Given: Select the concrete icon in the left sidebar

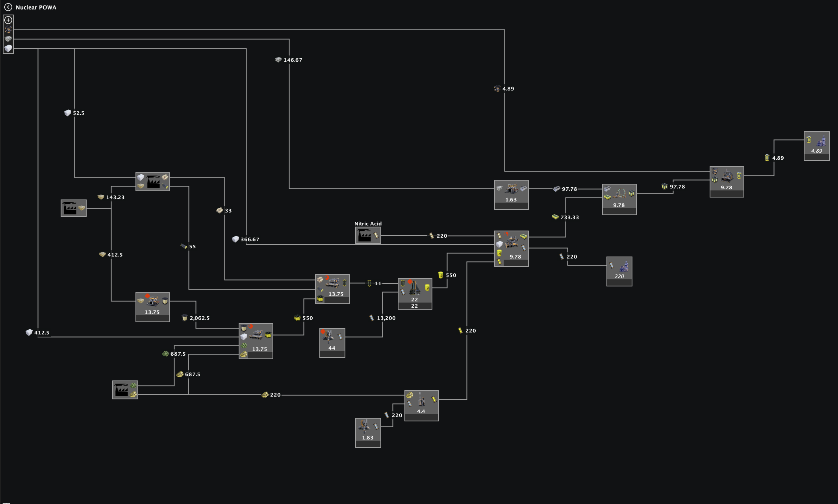Looking at the screenshot, I should tap(7, 48).
